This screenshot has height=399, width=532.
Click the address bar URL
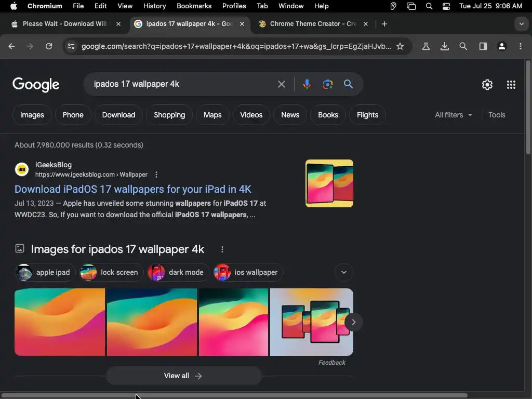(x=236, y=46)
